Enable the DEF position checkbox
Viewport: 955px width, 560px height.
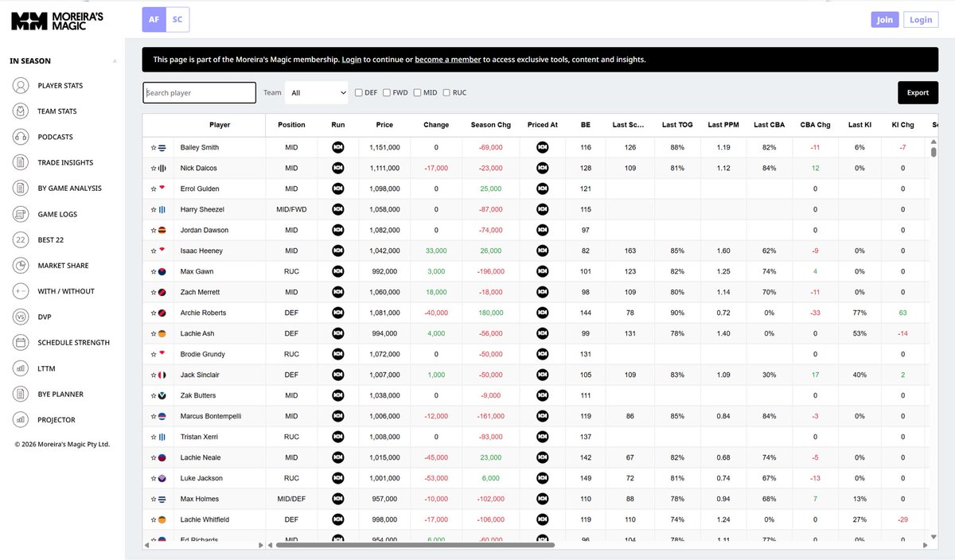click(359, 93)
